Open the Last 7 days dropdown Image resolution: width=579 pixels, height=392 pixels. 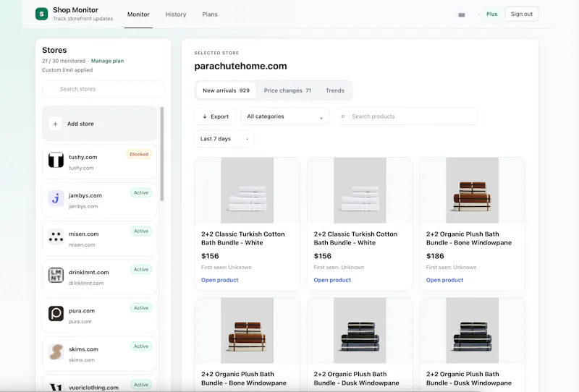(224, 139)
